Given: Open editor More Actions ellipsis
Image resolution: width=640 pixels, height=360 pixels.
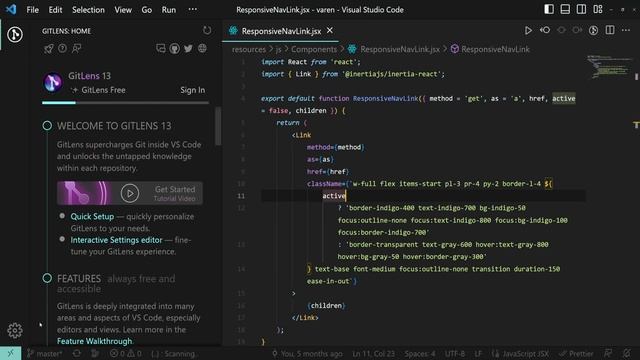Looking at the screenshot, I should pos(626,31).
